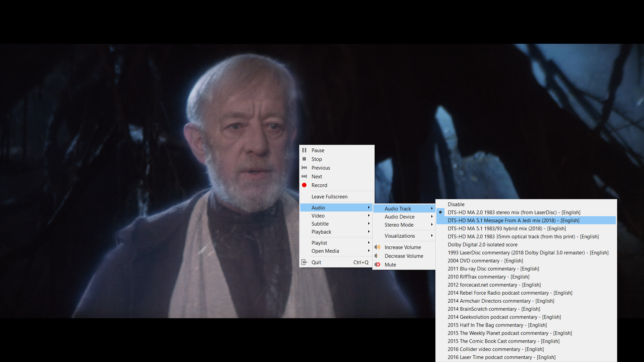Viewport: 644px width, 362px height.
Task: Click Decrease Volume menu entry
Action: tap(404, 256)
